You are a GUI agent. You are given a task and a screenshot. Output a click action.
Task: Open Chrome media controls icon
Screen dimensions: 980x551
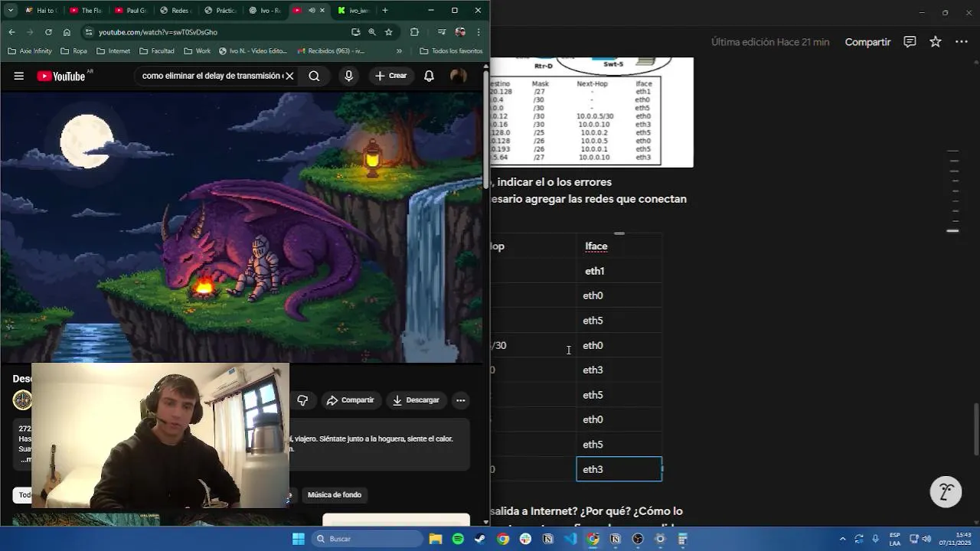click(x=442, y=32)
